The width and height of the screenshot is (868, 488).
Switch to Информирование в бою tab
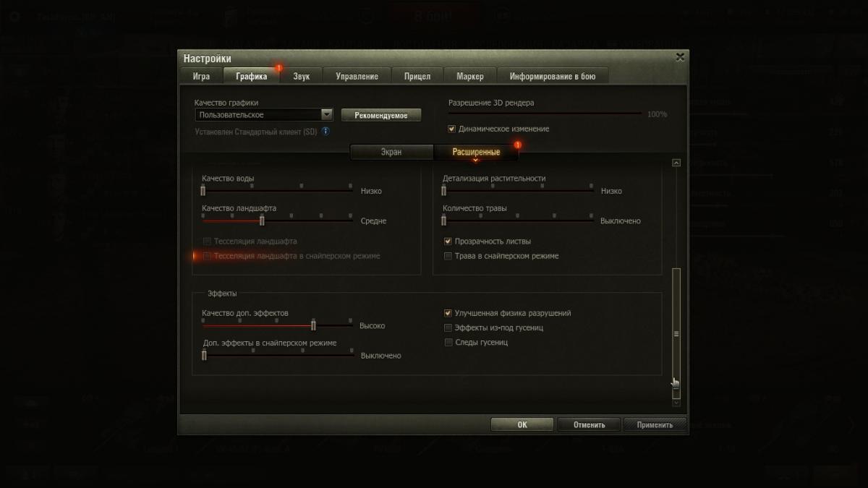pos(553,76)
